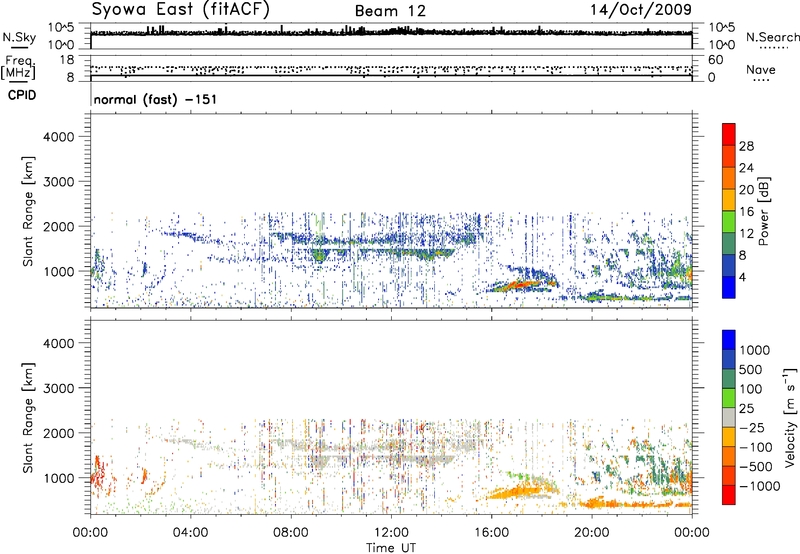Click the 'N.Sky' legend label
Viewport: 800px width, 554px height.
(19, 37)
